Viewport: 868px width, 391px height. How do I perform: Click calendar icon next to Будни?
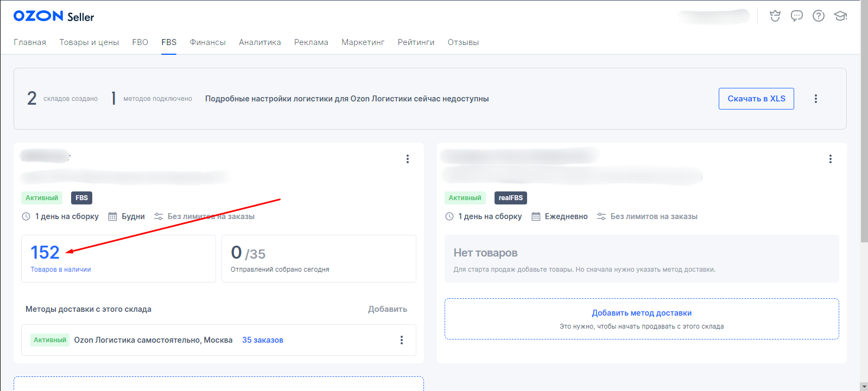click(x=112, y=216)
